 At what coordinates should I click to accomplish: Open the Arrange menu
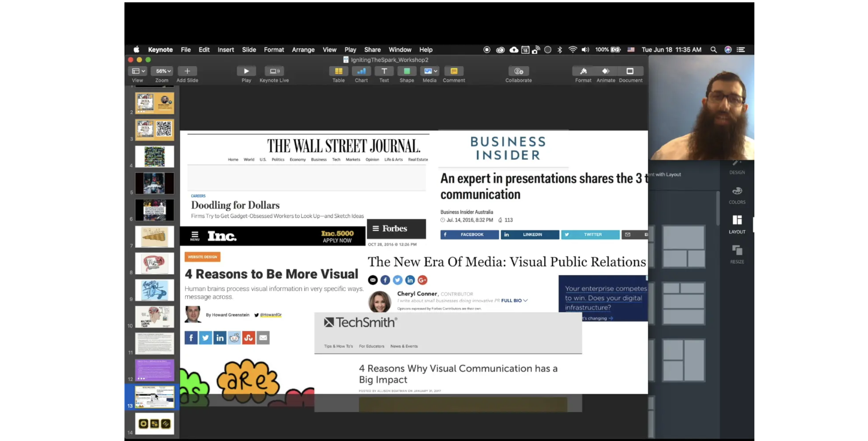point(303,50)
